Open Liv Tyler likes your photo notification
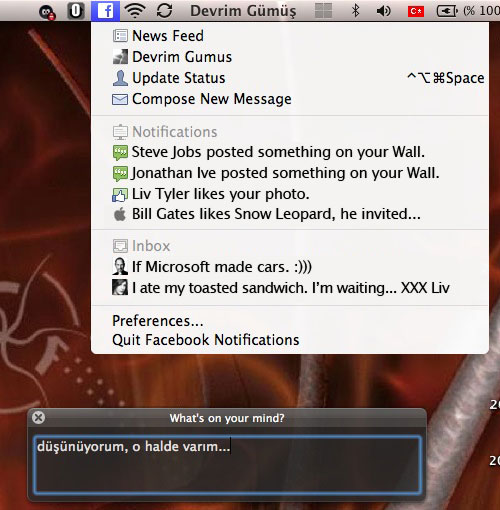Viewport: 500px width, 510px height. 290,194
